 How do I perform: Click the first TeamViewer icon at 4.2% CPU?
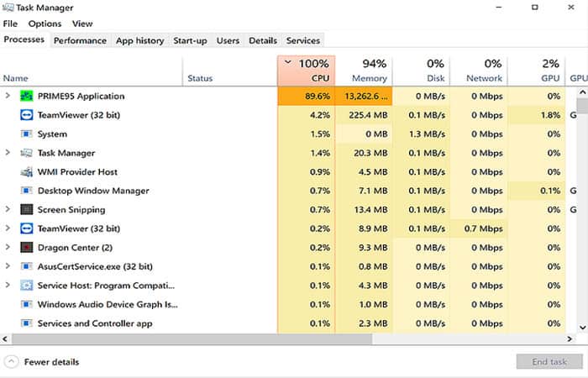coord(26,115)
